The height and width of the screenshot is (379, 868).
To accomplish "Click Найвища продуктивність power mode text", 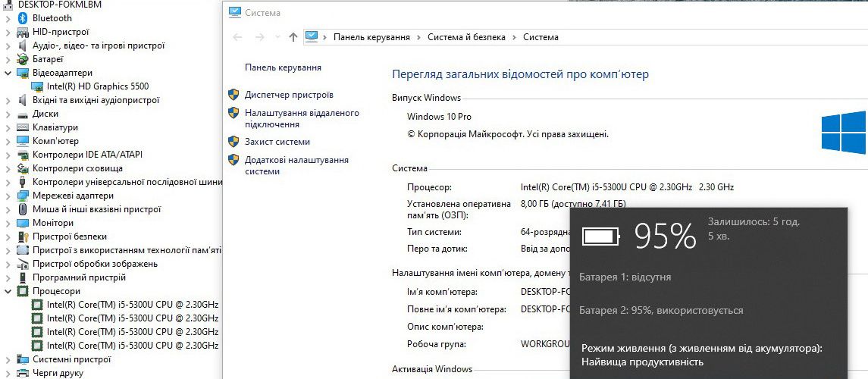I will [642, 362].
